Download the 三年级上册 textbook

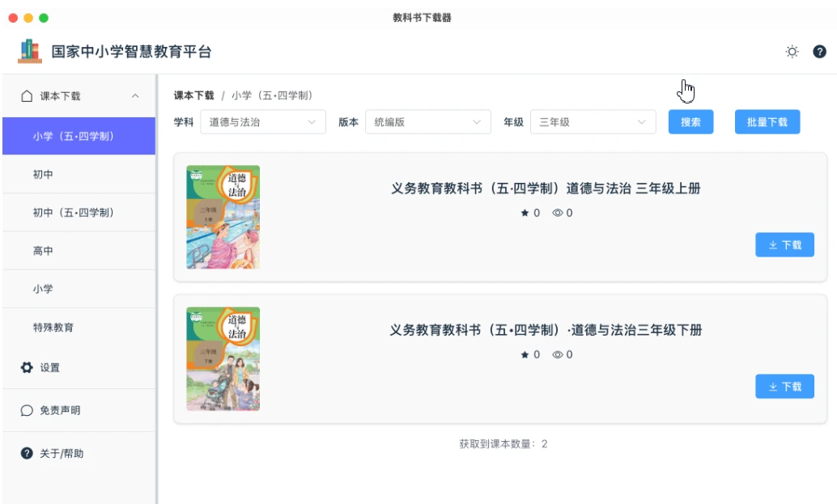click(784, 245)
